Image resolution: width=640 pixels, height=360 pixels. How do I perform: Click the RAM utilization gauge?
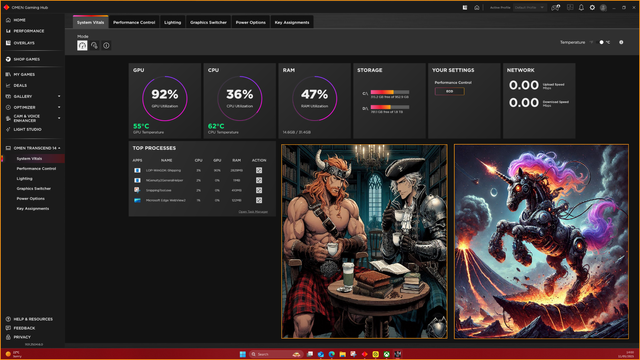(x=314, y=98)
